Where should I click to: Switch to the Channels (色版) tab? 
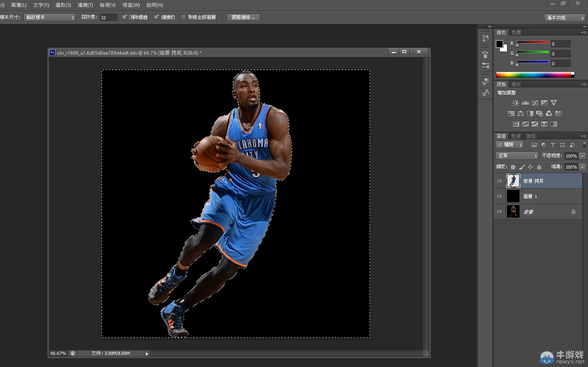tap(516, 136)
